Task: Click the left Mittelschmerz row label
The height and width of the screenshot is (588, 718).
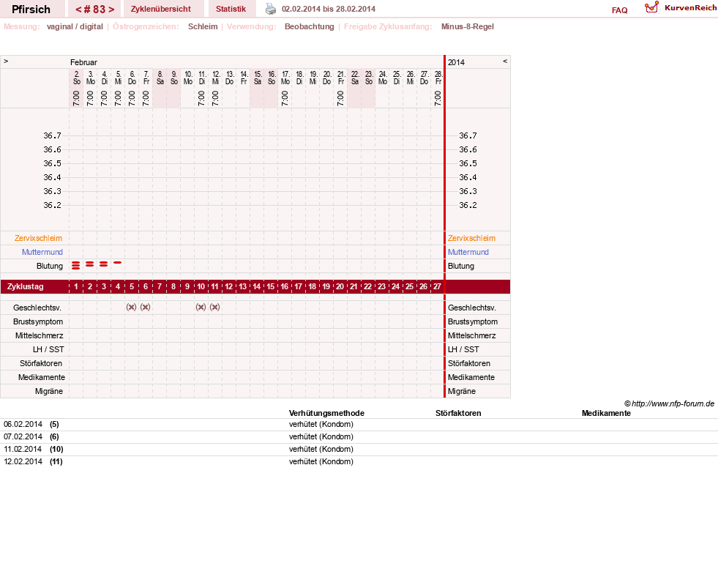Action: (x=39, y=335)
